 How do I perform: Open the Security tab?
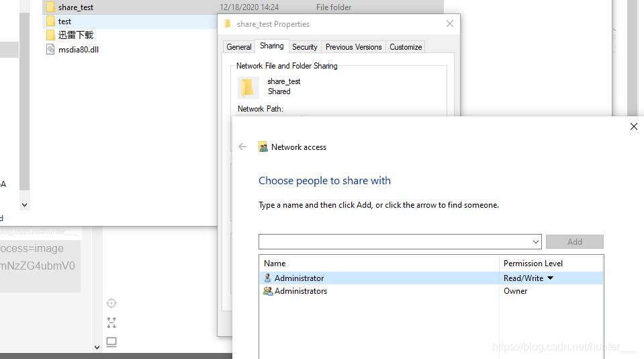305,47
